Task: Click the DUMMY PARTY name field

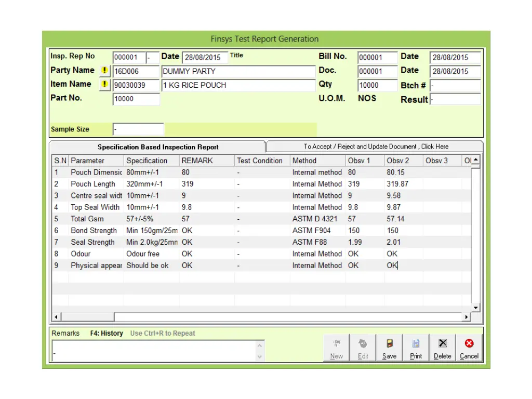Action: point(238,71)
